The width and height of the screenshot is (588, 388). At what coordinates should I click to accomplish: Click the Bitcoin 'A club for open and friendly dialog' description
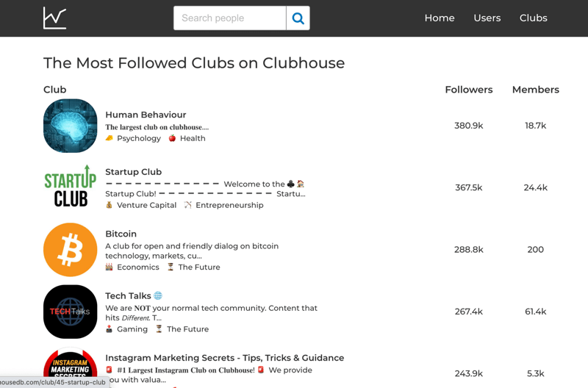click(x=192, y=251)
